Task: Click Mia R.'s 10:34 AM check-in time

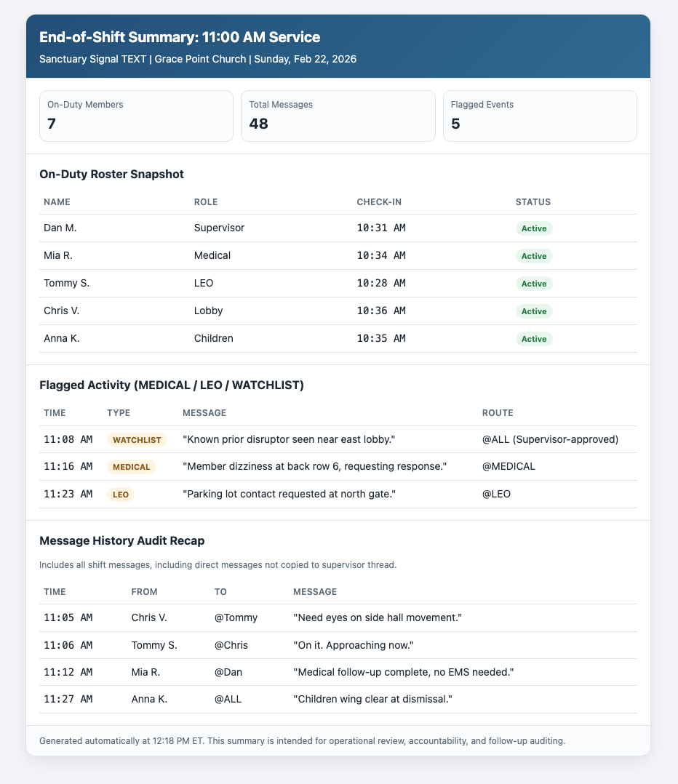Action: tap(381, 256)
